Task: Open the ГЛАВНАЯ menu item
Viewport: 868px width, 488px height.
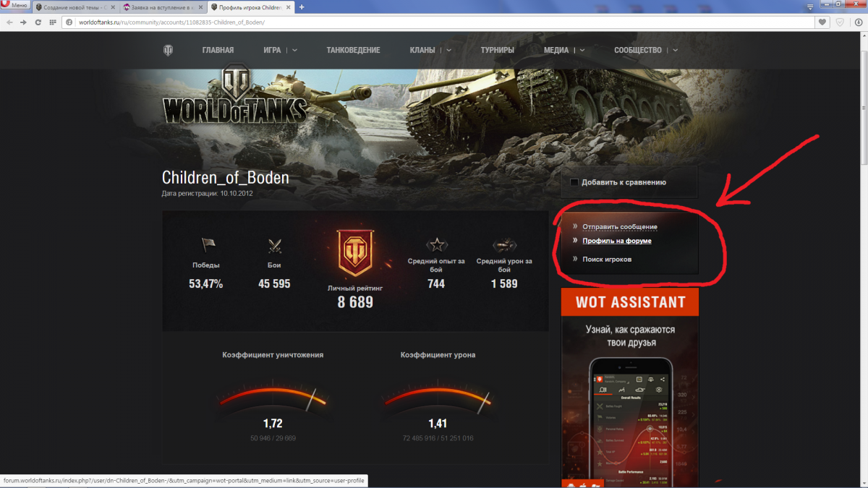Action: [x=218, y=51]
